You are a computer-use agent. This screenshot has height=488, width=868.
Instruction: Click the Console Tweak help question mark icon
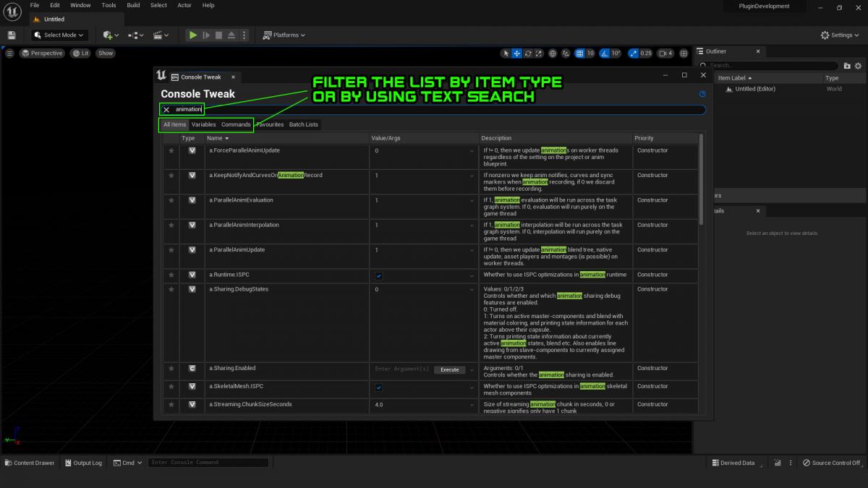(x=702, y=94)
